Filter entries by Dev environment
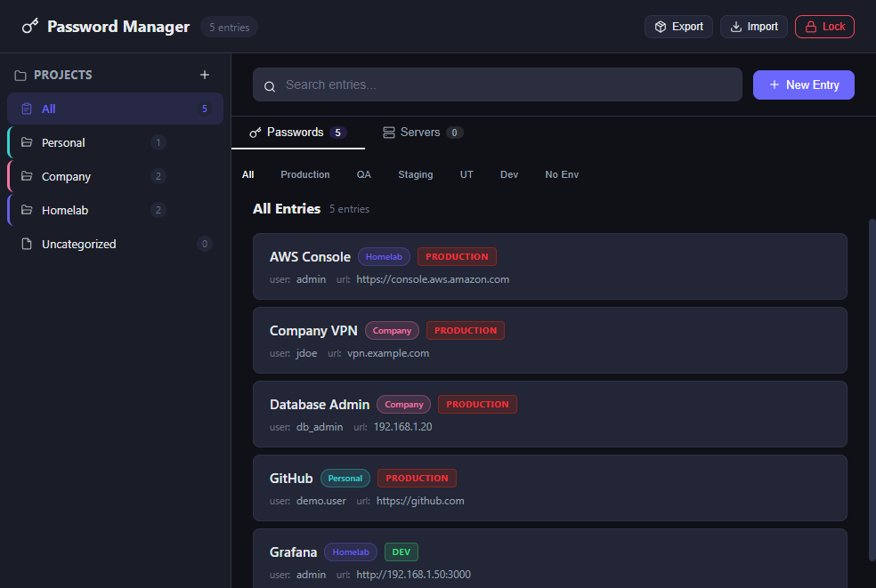The width and height of the screenshot is (876, 588). [509, 174]
